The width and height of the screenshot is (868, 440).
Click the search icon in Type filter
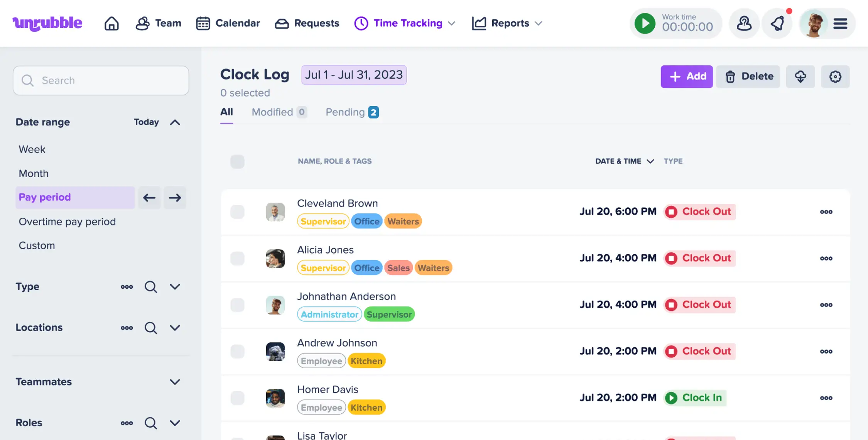coord(151,287)
